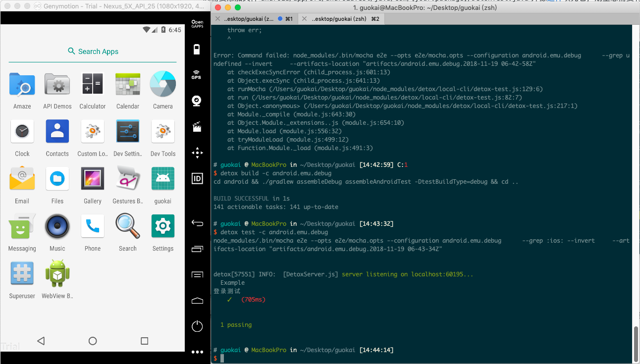Open Genymotion device ID widget
640x364 pixels.
197,178
